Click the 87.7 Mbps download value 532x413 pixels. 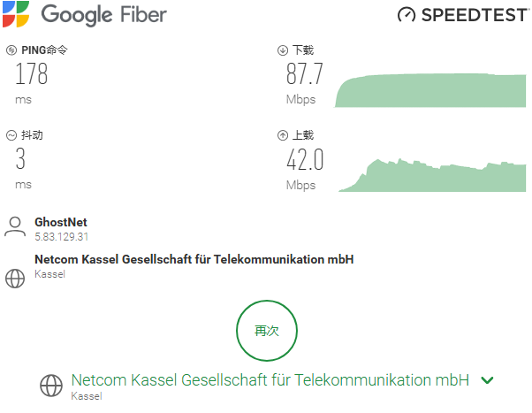[x=305, y=74]
